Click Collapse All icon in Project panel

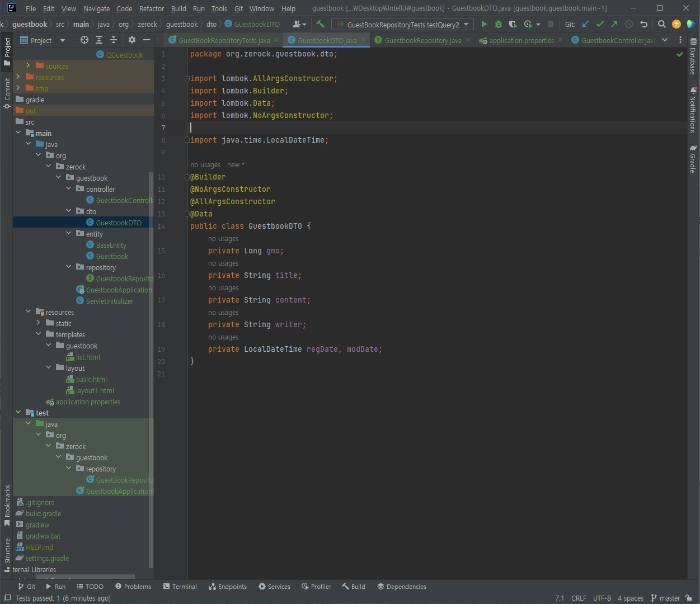(x=114, y=40)
